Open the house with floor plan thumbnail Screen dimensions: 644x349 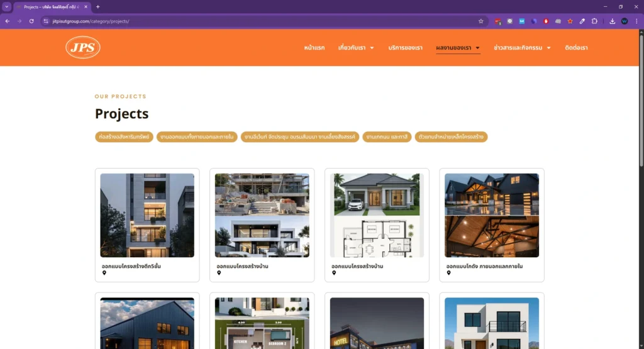(377, 215)
